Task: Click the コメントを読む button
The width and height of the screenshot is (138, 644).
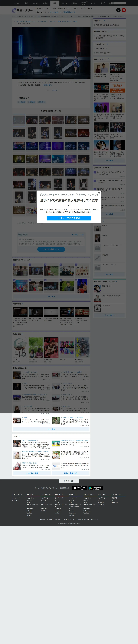Action: [51, 249]
